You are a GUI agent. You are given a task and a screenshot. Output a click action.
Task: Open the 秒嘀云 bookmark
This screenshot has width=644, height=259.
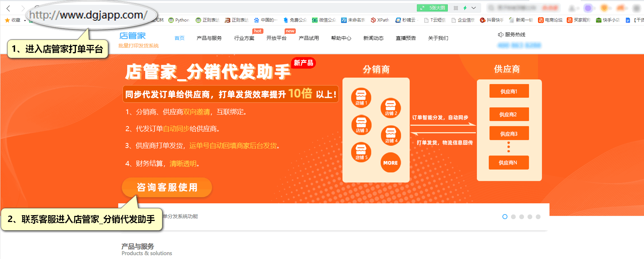(406, 20)
